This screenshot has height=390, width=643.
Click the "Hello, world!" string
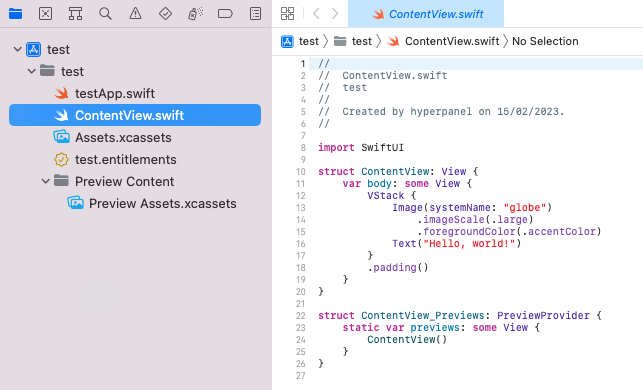coord(469,243)
